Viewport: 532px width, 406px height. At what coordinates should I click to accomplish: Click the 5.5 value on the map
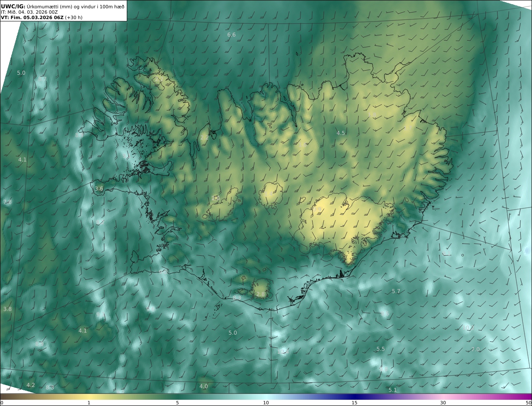point(381,349)
